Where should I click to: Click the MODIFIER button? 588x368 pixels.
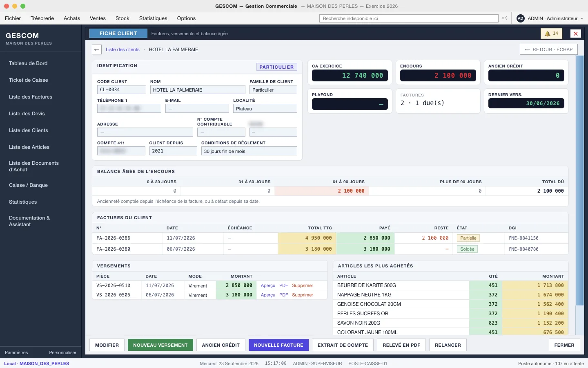(107, 345)
